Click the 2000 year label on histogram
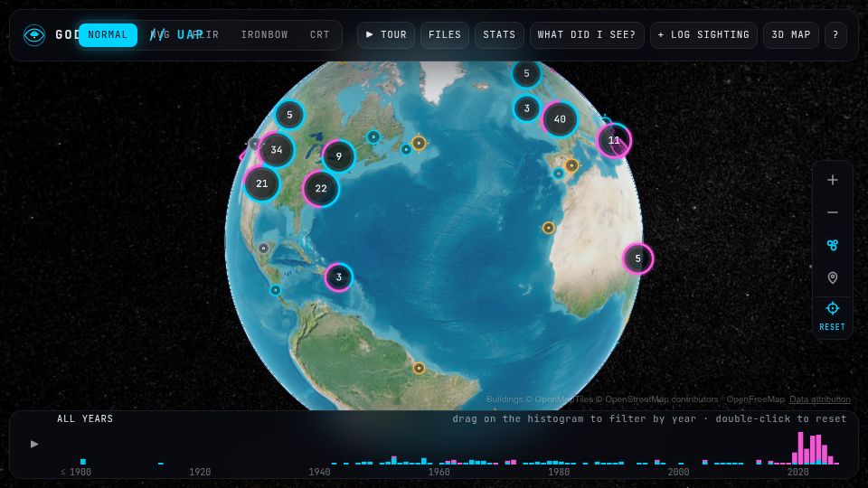 pyautogui.click(x=678, y=472)
